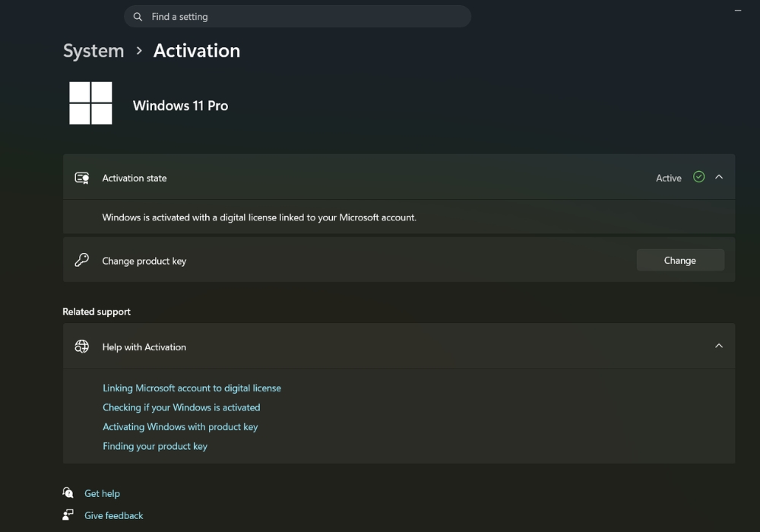Click the Change product key button

click(680, 260)
